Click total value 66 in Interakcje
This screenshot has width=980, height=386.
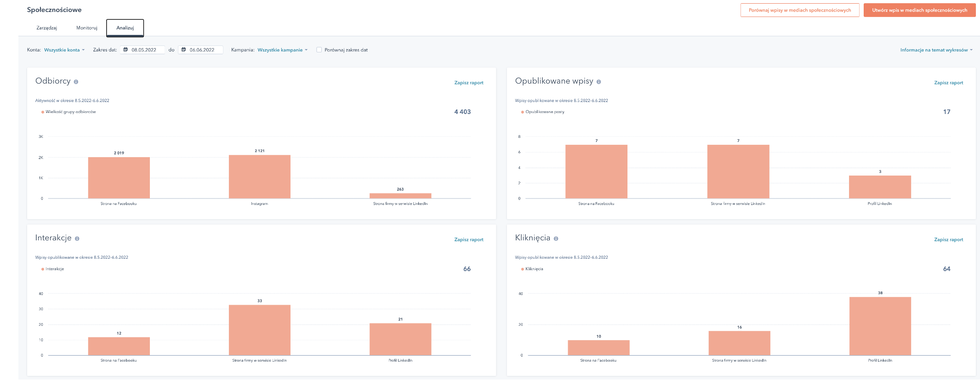point(467,269)
